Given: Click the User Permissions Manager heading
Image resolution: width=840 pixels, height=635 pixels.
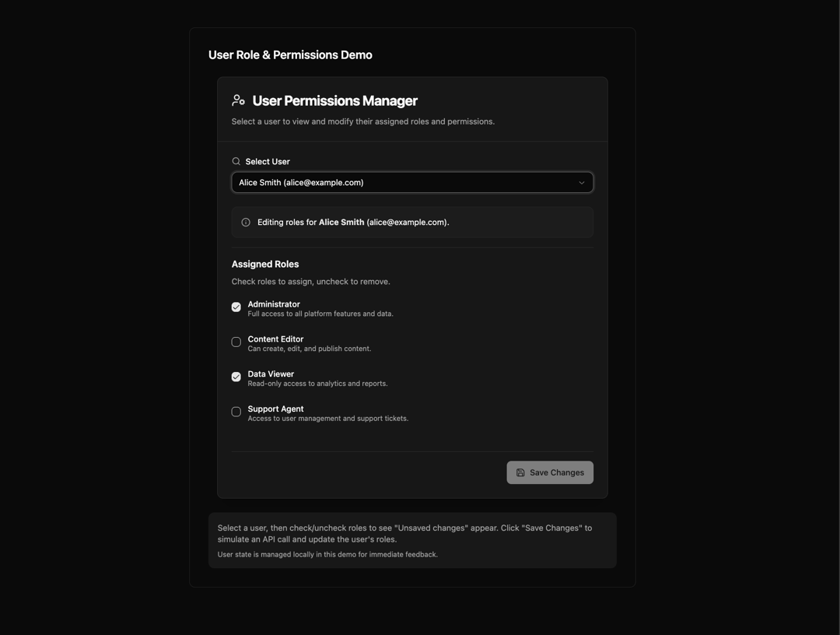Looking at the screenshot, I should (334, 100).
